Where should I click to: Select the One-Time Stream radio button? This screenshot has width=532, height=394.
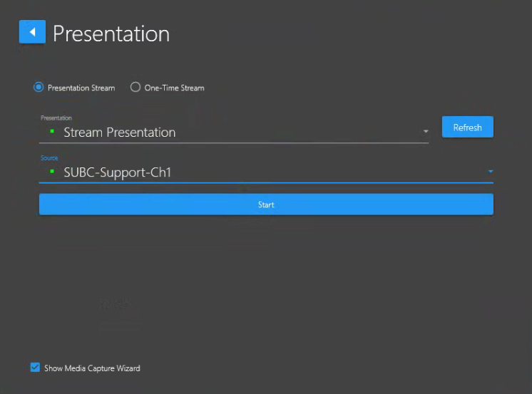(x=135, y=88)
